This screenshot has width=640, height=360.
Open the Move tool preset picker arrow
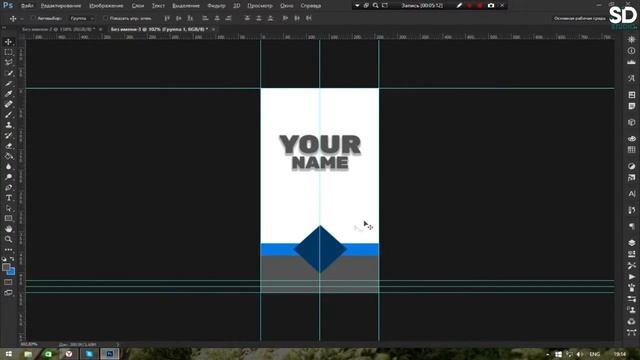pyautogui.click(x=22, y=18)
